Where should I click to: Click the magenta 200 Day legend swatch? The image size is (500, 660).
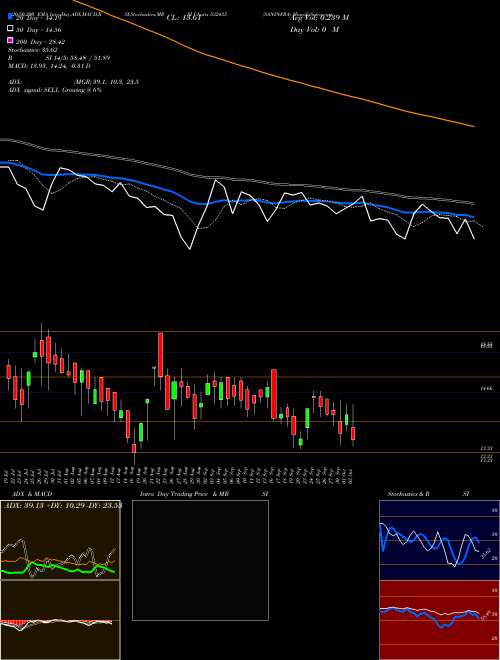click(x=10, y=41)
